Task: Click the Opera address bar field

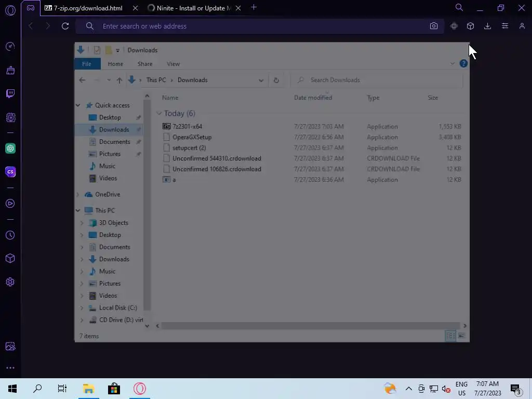Action: pyautogui.click(x=260, y=26)
